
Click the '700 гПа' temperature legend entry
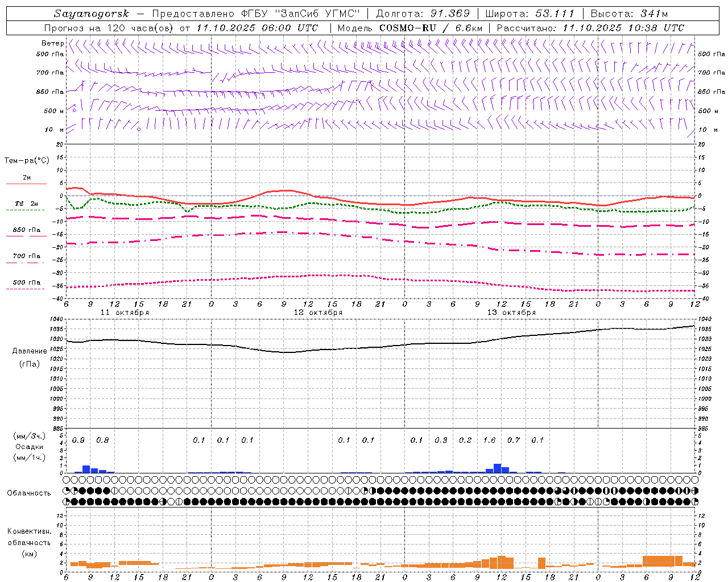(26, 256)
